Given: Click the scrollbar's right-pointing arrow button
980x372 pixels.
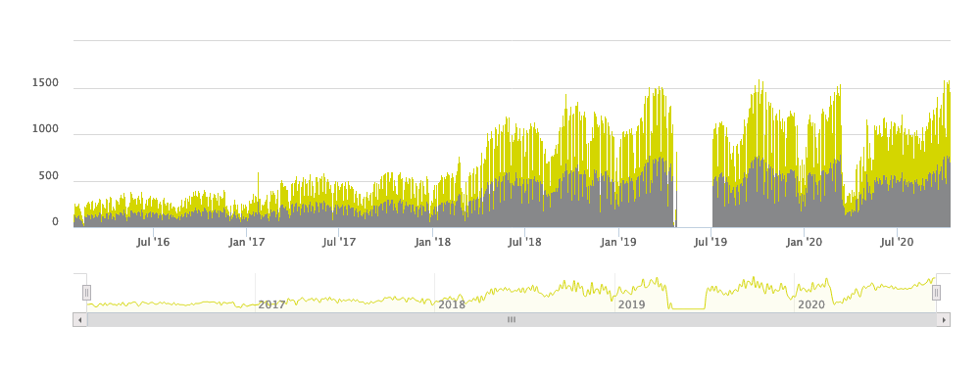Looking at the screenshot, I should click(944, 320).
